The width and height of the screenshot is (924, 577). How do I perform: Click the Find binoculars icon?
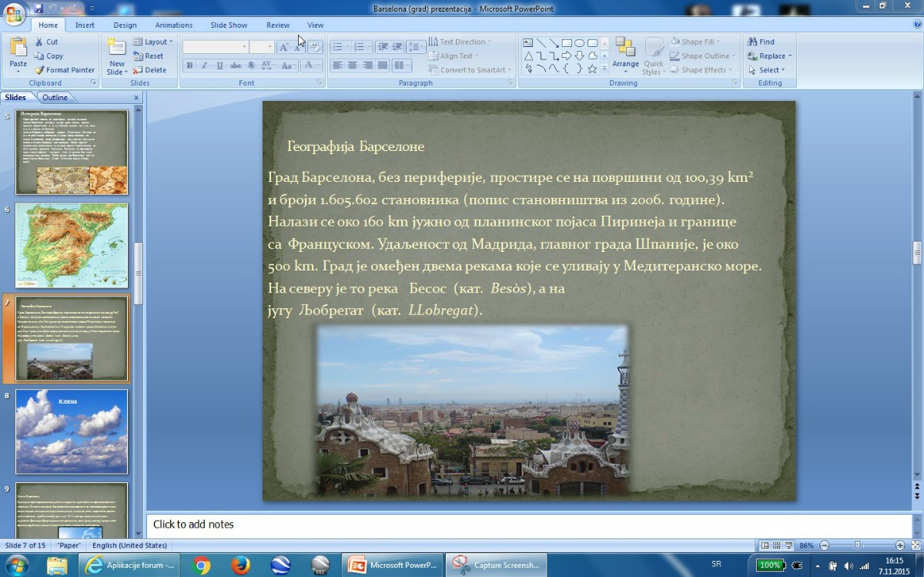[x=752, y=42]
